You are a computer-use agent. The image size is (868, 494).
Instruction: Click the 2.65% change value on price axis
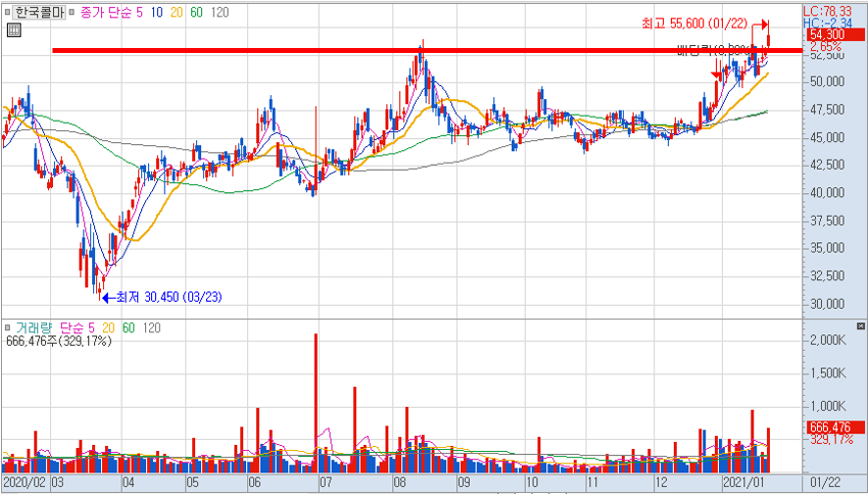[828, 45]
